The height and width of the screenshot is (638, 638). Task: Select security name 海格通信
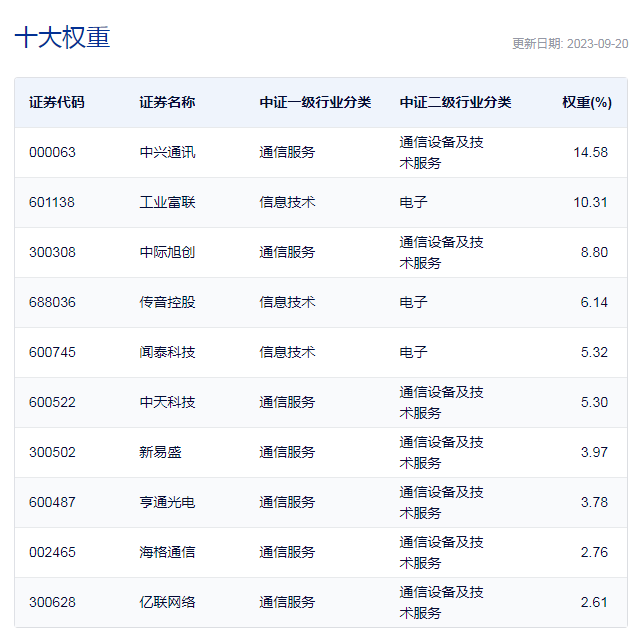(167, 553)
